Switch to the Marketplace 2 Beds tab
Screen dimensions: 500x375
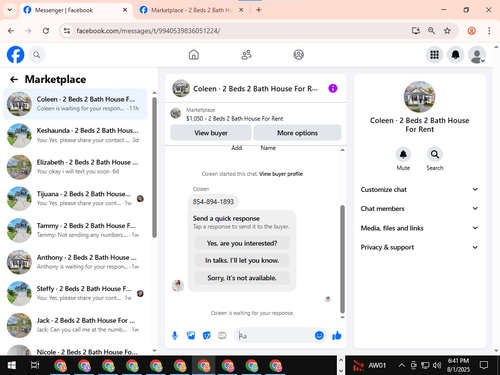pos(192,10)
